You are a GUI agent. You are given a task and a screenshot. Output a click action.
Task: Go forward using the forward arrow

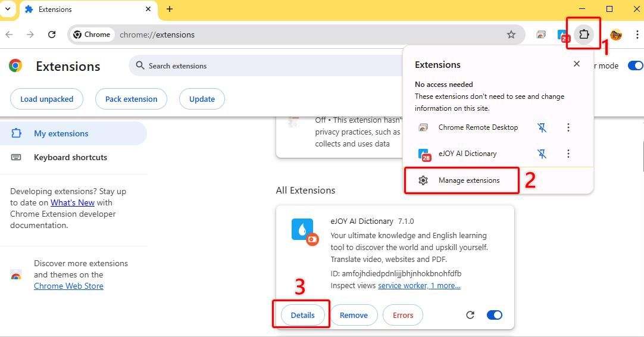(x=30, y=35)
